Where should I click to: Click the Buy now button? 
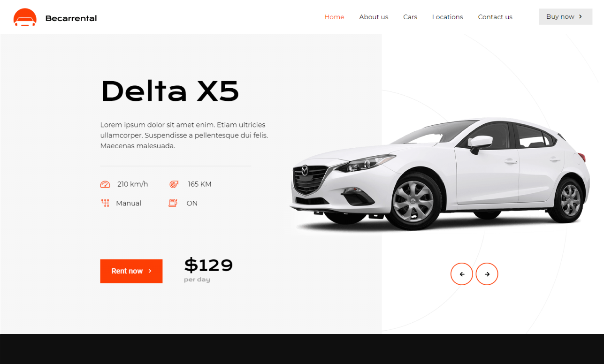pos(566,16)
